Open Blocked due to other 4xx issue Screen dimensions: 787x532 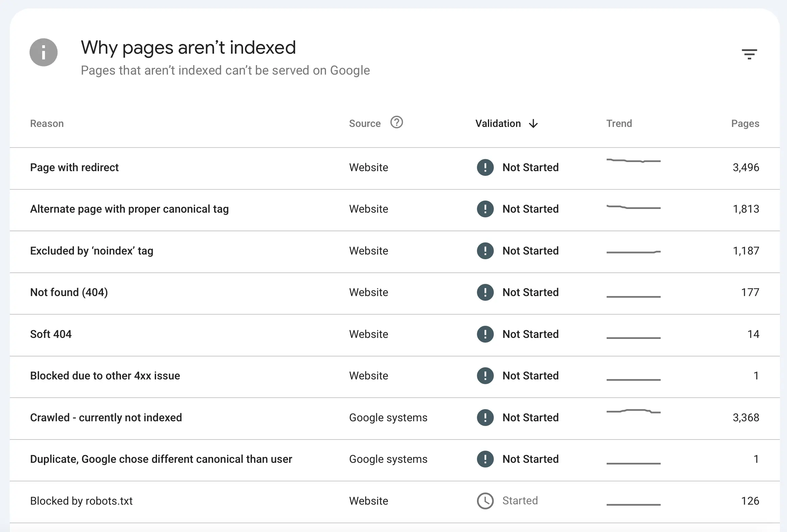click(105, 376)
